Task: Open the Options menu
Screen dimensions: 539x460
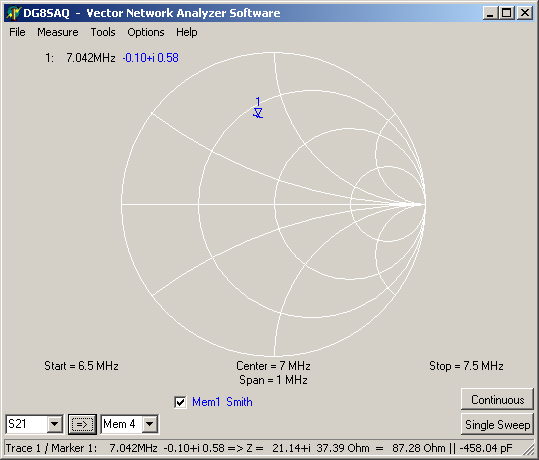Action: tap(146, 32)
